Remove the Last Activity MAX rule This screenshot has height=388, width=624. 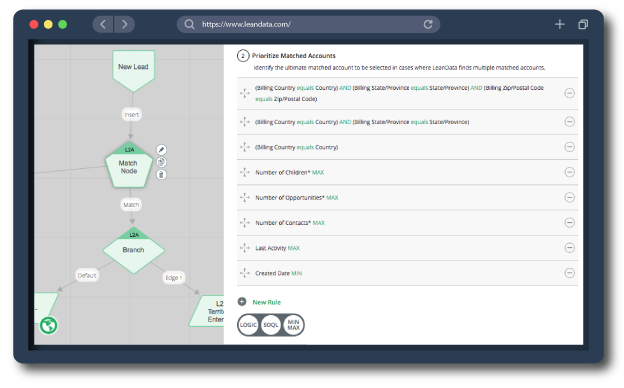tap(569, 248)
